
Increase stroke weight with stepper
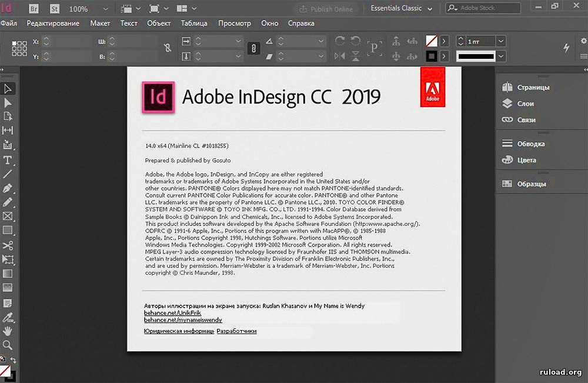tap(461, 39)
